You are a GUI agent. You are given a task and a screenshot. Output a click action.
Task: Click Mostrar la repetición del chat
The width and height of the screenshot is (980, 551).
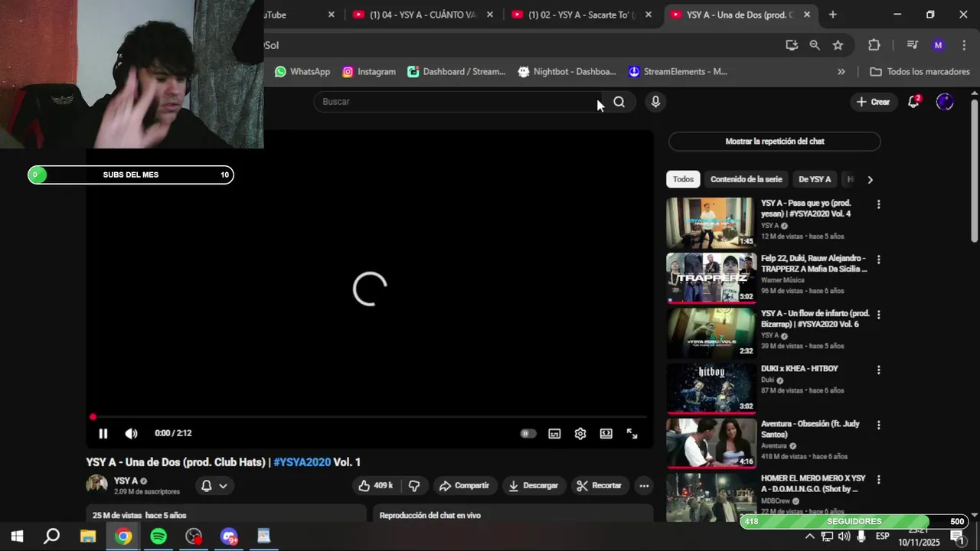tap(775, 142)
